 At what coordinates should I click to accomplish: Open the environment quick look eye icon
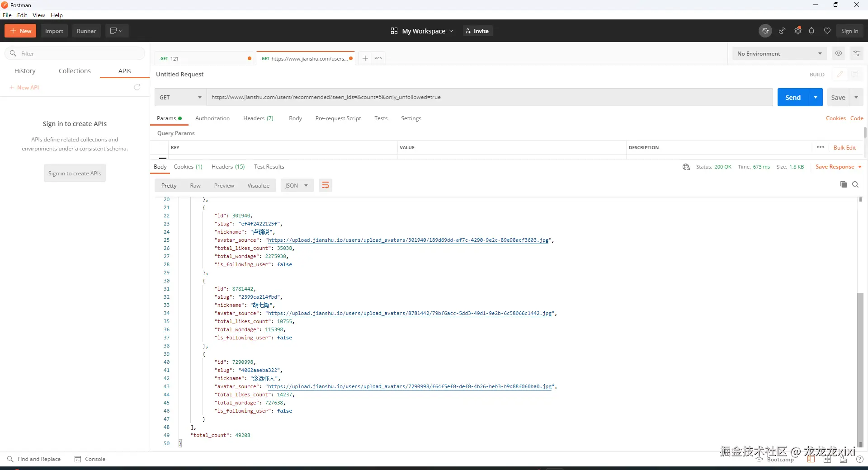click(839, 53)
